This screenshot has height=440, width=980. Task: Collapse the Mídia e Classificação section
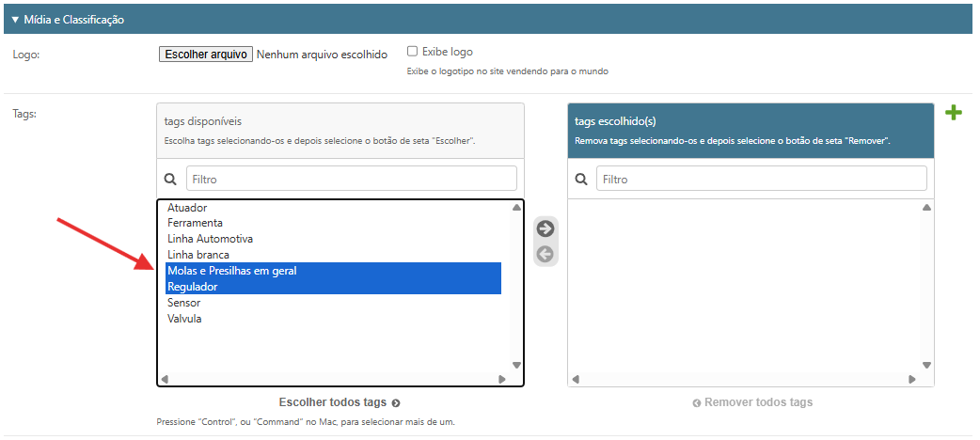coord(15,19)
